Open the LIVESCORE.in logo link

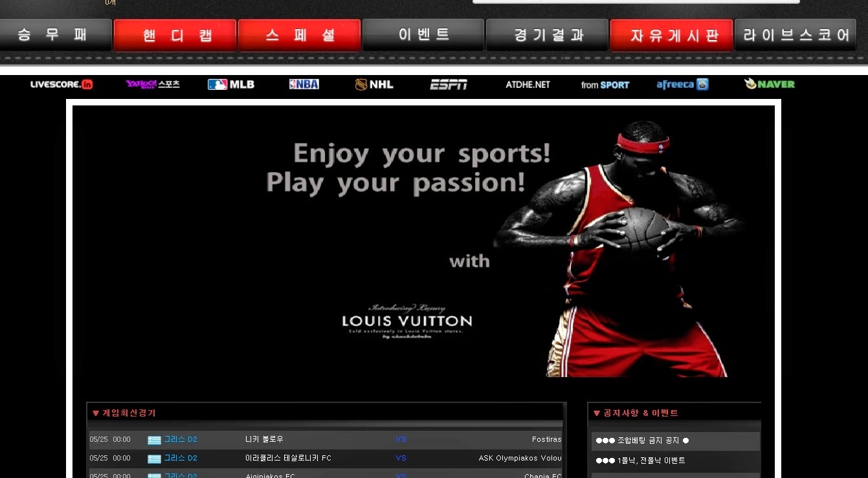[x=61, y=84]
